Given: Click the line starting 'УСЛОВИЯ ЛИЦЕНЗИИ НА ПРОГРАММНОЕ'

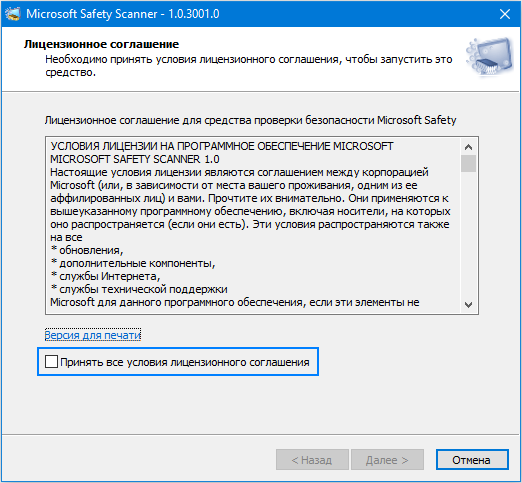Looking at the screenshot, I should [222, 146].
